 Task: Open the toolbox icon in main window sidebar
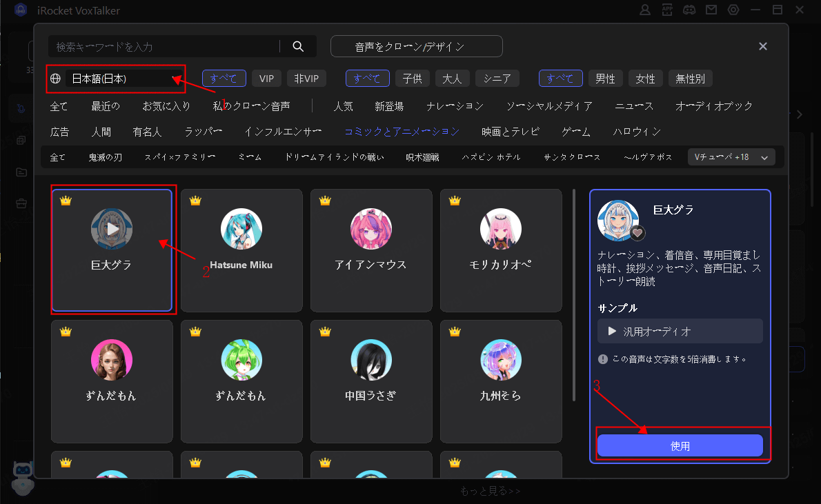point(21,203)
